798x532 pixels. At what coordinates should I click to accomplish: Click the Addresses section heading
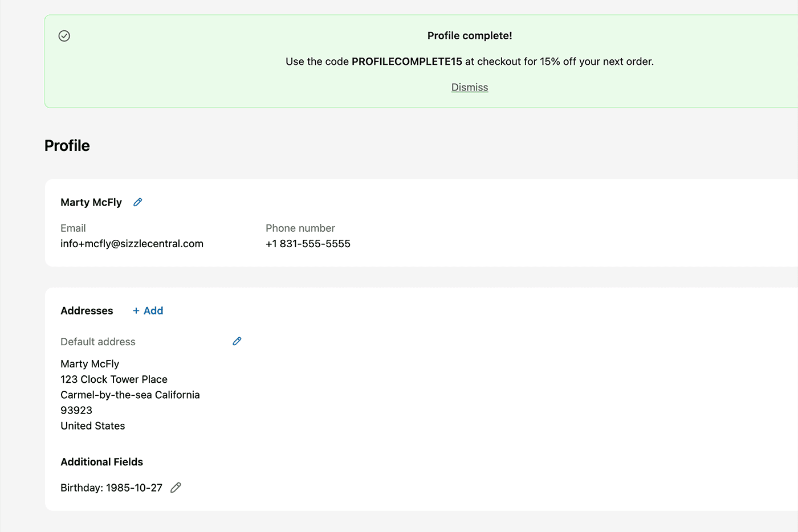pos(87,310)
